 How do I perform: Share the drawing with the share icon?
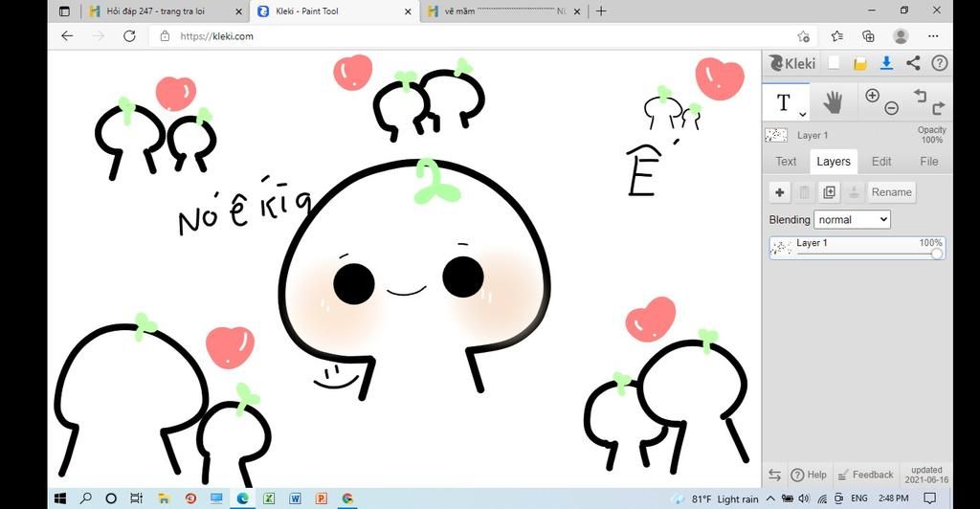(913, 63)
